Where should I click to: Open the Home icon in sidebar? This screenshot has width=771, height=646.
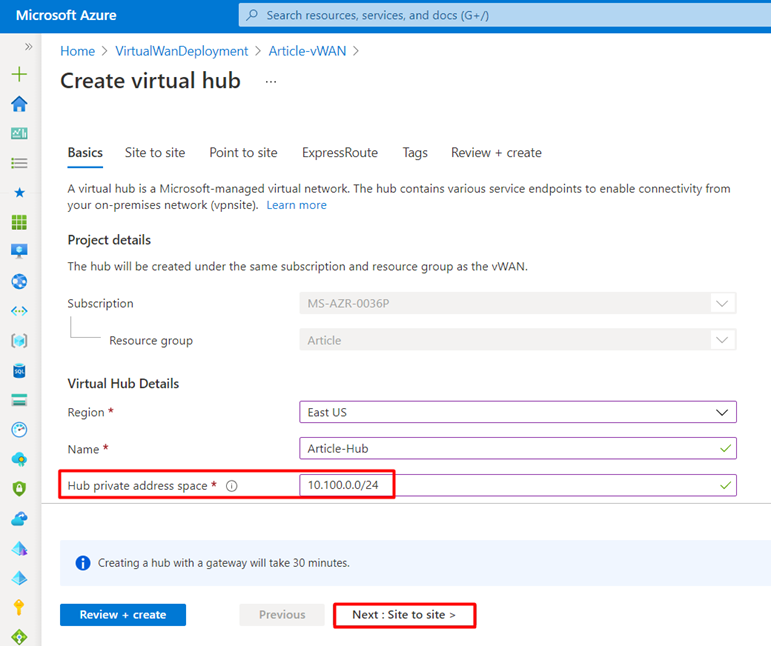click(x=19, y=104)
